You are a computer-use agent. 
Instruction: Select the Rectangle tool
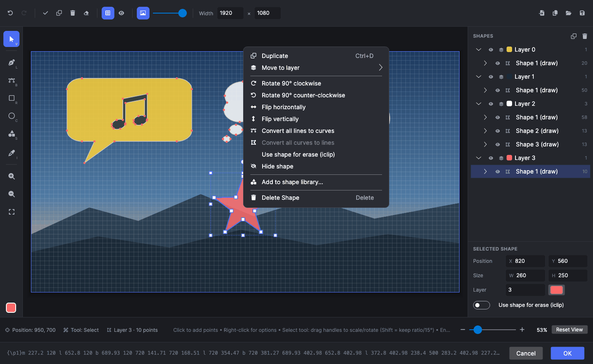(x=11, y=98)
